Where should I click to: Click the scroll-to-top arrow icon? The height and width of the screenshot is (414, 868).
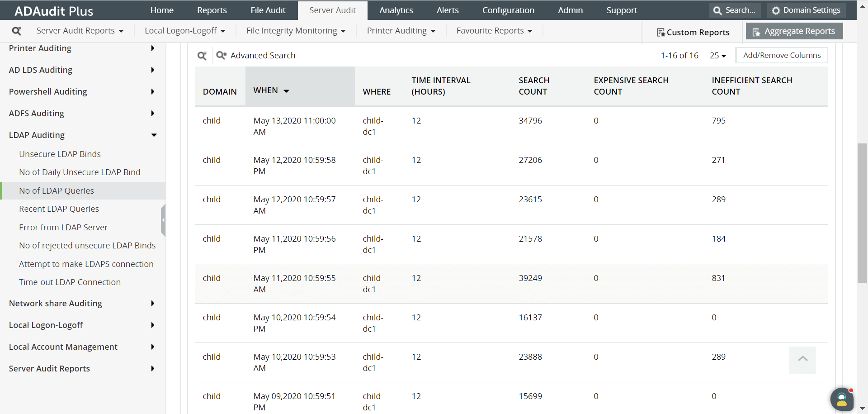[802, 360]
